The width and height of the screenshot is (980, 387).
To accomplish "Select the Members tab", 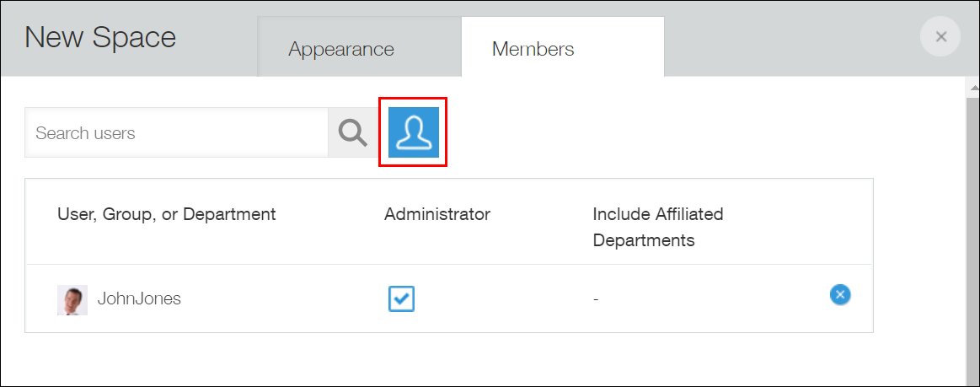I will point(533,49).
